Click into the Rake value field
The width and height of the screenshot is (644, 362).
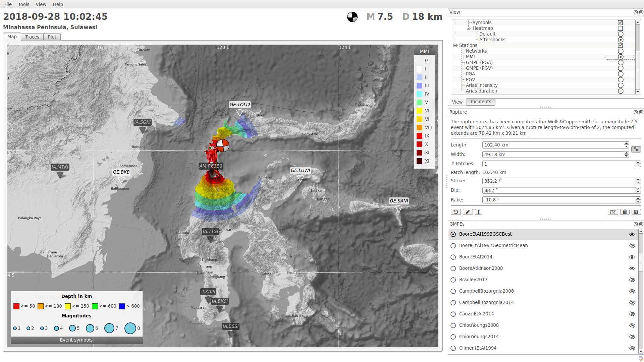pyautogui.click(x=559, y=200)
